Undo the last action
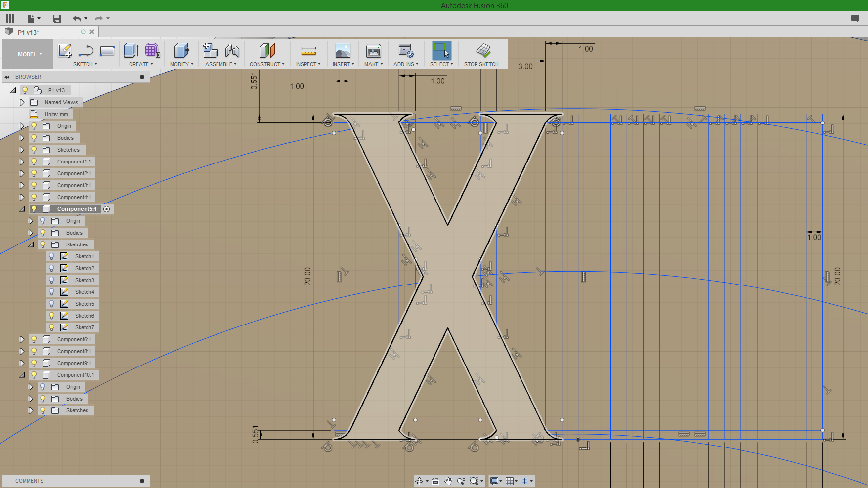Screen dimensions: 868x488 pyautogui.click(x=77, y=19)
